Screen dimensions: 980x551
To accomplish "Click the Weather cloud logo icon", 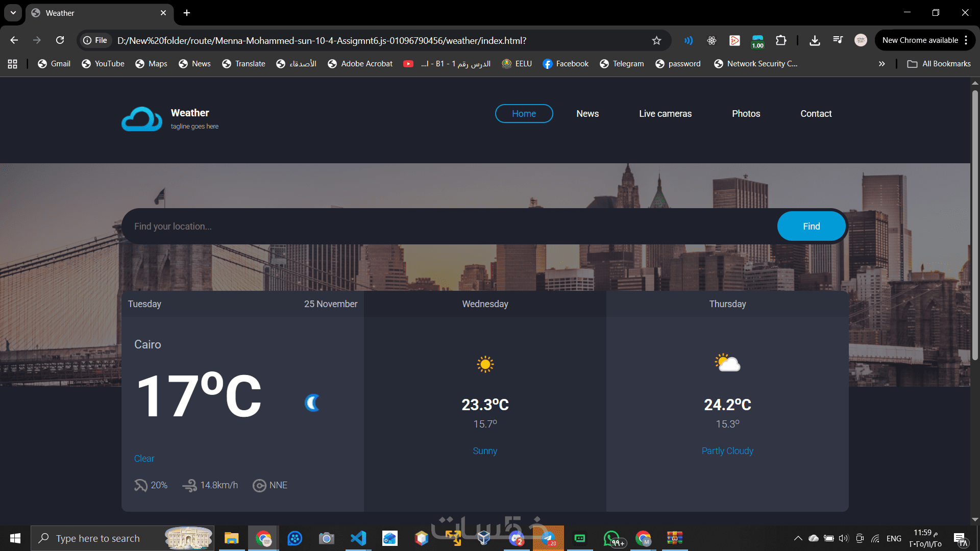I will coord(141,119).
